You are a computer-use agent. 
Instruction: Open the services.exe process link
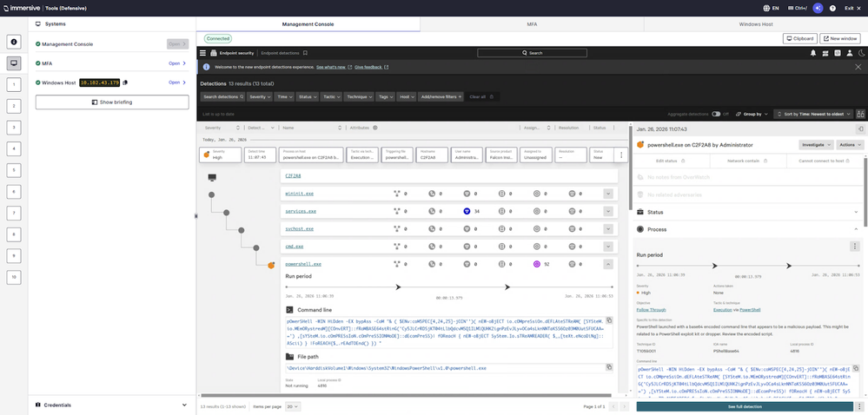tap(301, 211)
